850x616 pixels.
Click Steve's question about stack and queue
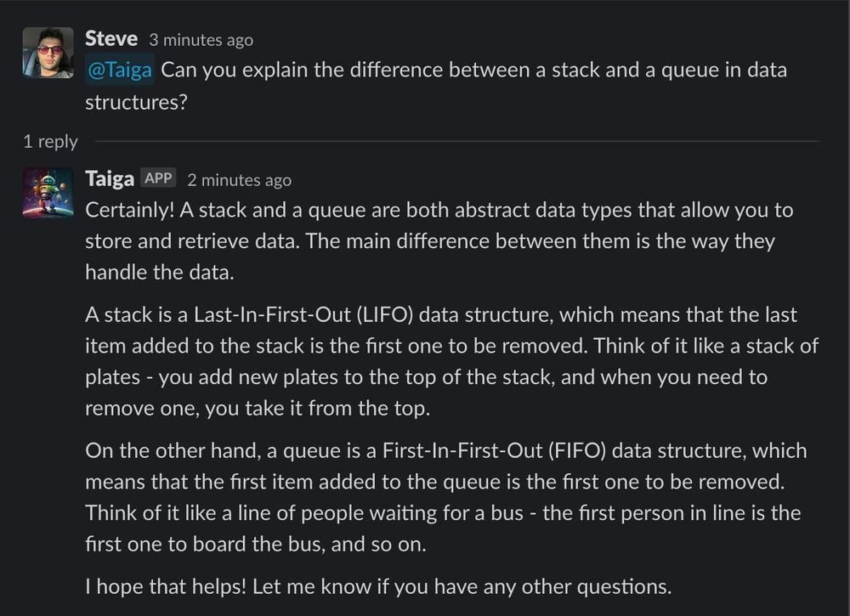(x=473, y=70)
